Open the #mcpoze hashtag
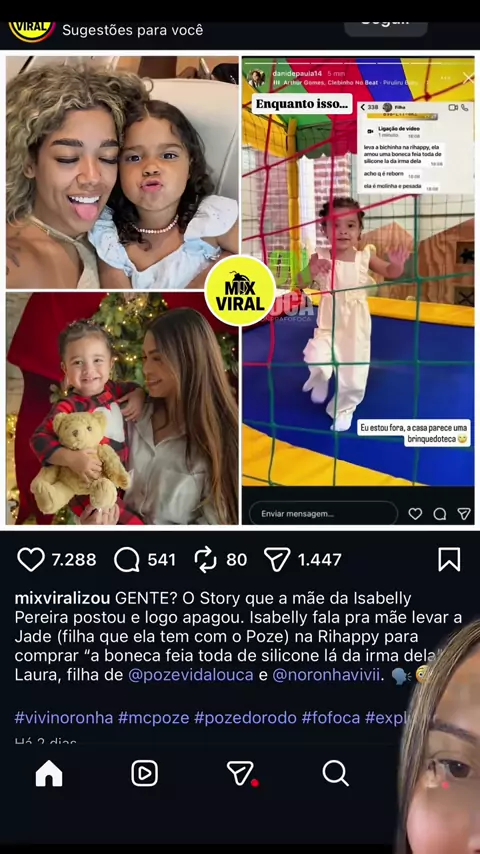The width and height of the screenshot is (480, 854). 153,717
